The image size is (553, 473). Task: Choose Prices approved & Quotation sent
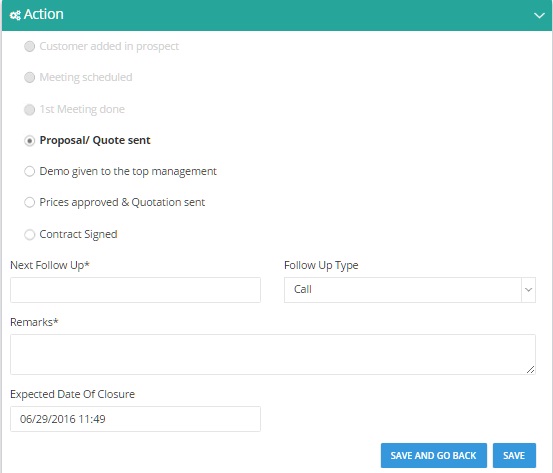click(30, 202)
